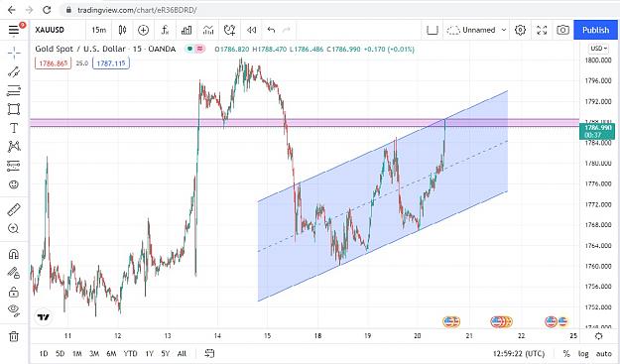
Task: Select the rectangle geometric shapes tool
Action: coord(14,109)
